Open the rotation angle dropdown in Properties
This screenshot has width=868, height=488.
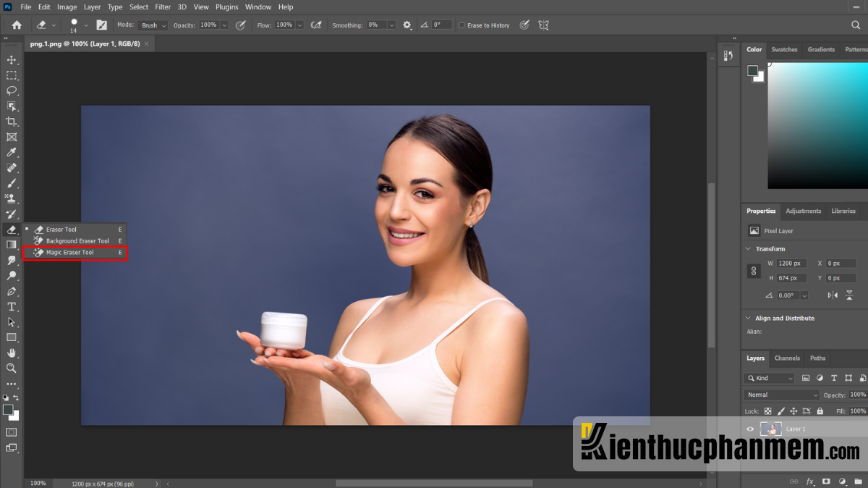804,295
